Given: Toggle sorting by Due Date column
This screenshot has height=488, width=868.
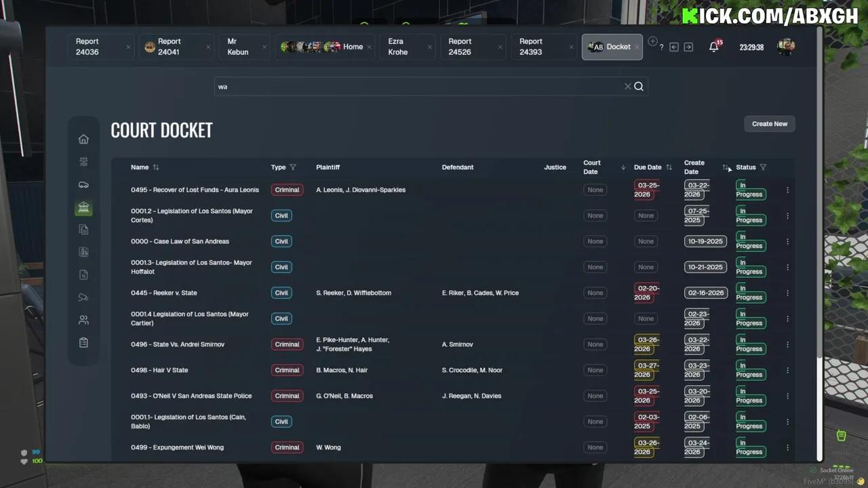Looking at the screenshot, I should click(669, 167).
